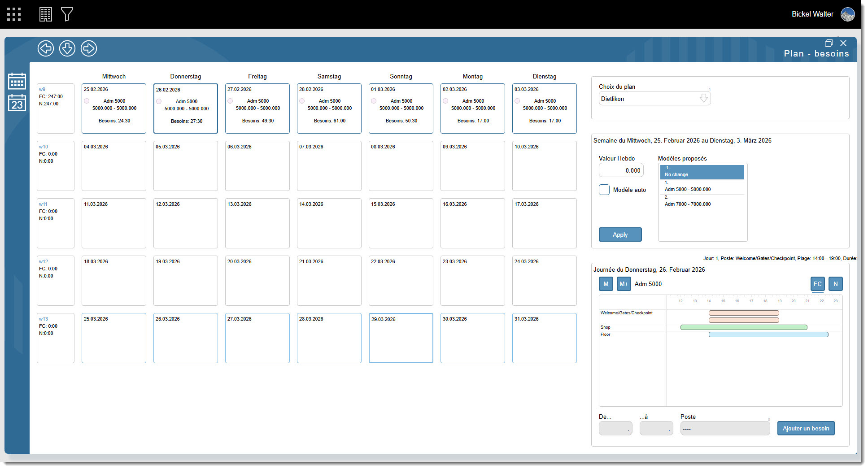
Task: Switch to the FC tab
Action: (x=817, y=284)
